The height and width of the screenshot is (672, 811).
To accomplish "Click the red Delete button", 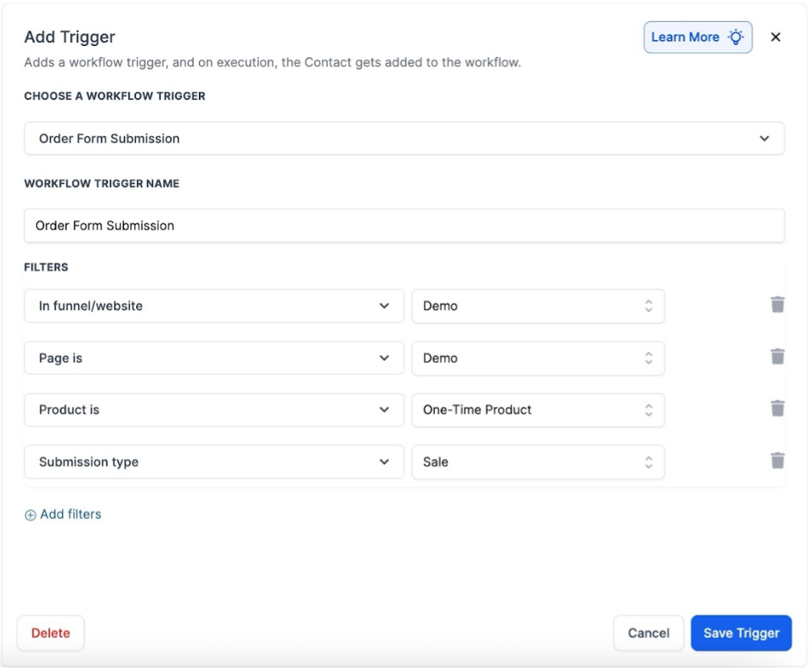I will click(51, 633).
